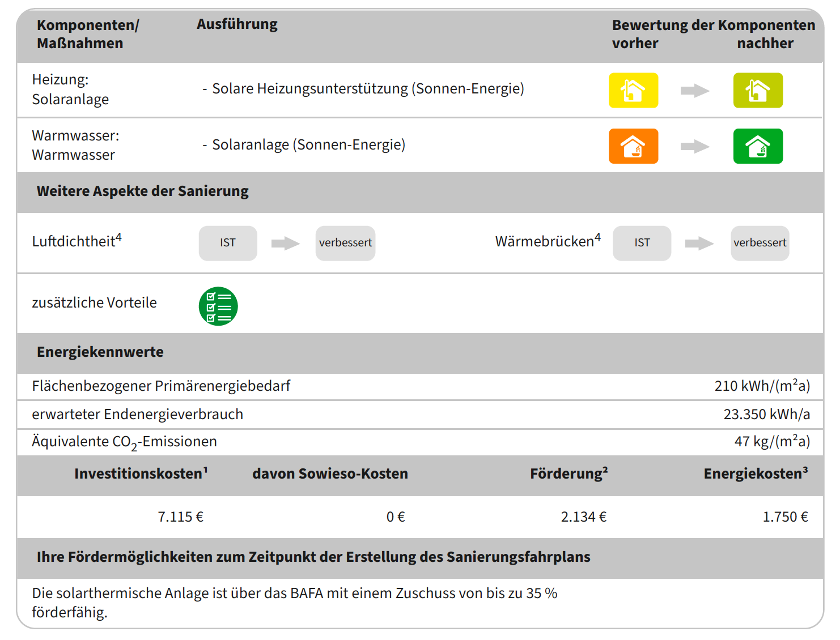Click the Energiekosten value 1.750 €

tap(785, 517)
